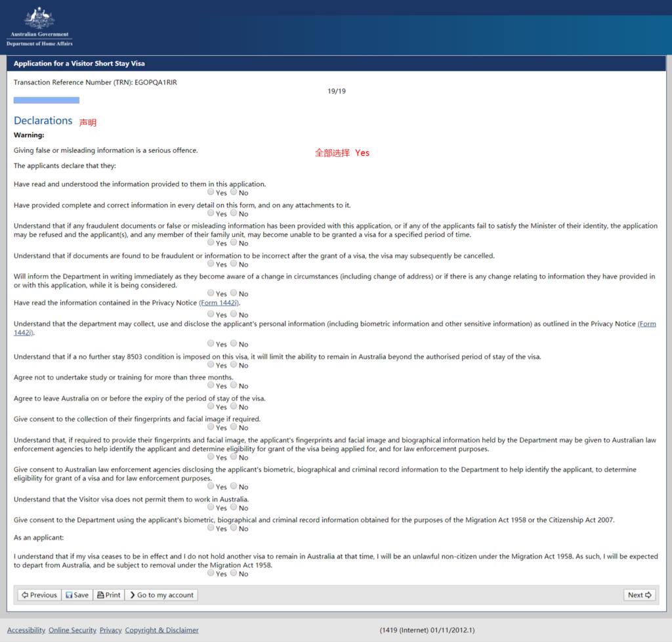Select Yes for unlawful non-citizen understanding statement

211,572
